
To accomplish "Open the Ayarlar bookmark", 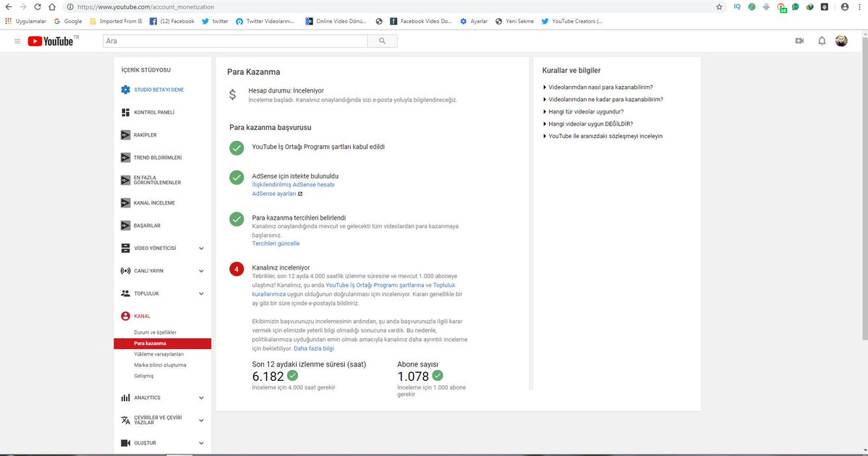I will pos(474,21).
